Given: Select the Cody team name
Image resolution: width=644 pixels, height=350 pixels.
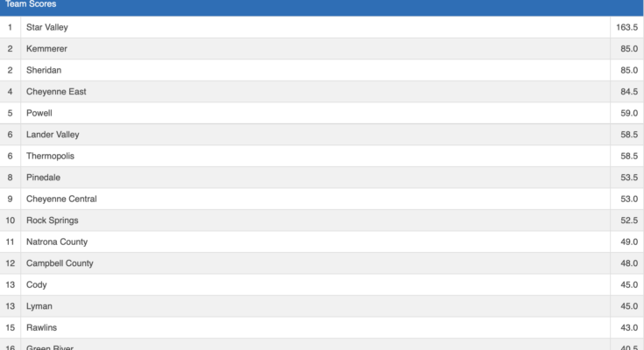Looking at the screenshot, I should tap(37, 284).
